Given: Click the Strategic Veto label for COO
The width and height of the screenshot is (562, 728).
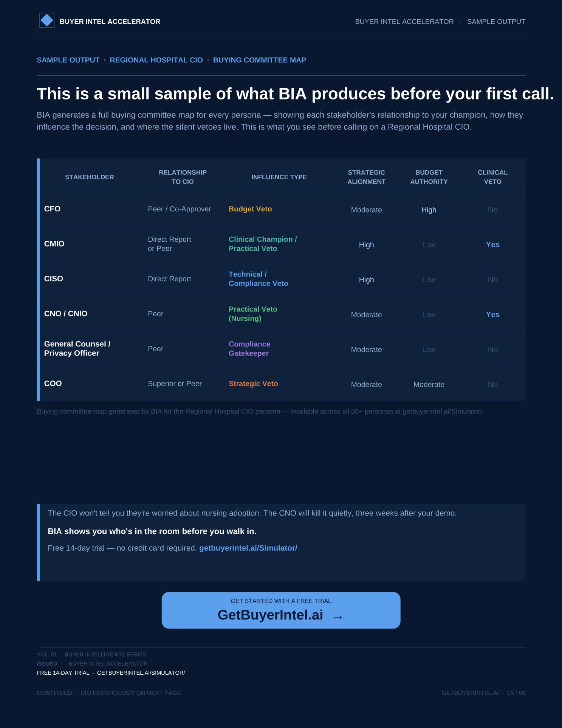Looking at the screenshot, I should (x=253, y=383).
